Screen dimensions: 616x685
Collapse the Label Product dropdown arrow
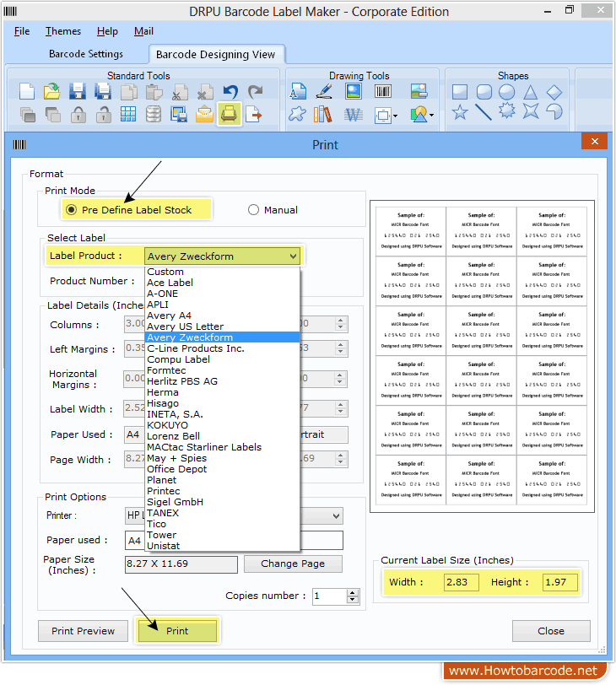[293, 256]
